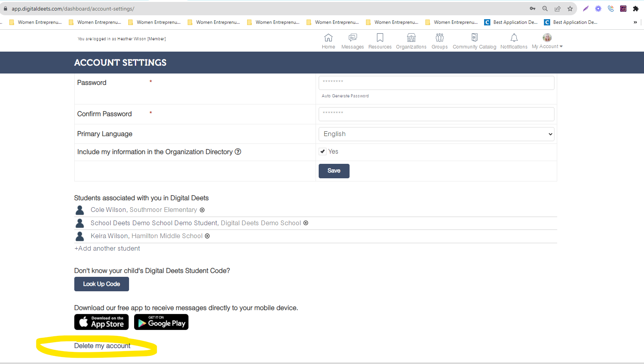This screenshot has height=364, width=644.
Task: Click the dark purple square extension icon
Action: 623,9
